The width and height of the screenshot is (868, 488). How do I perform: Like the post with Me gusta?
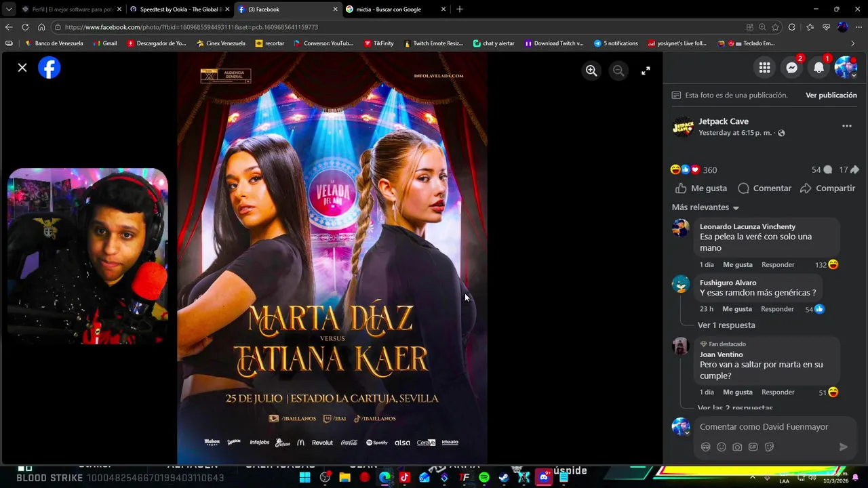click(x=701, y=188)
